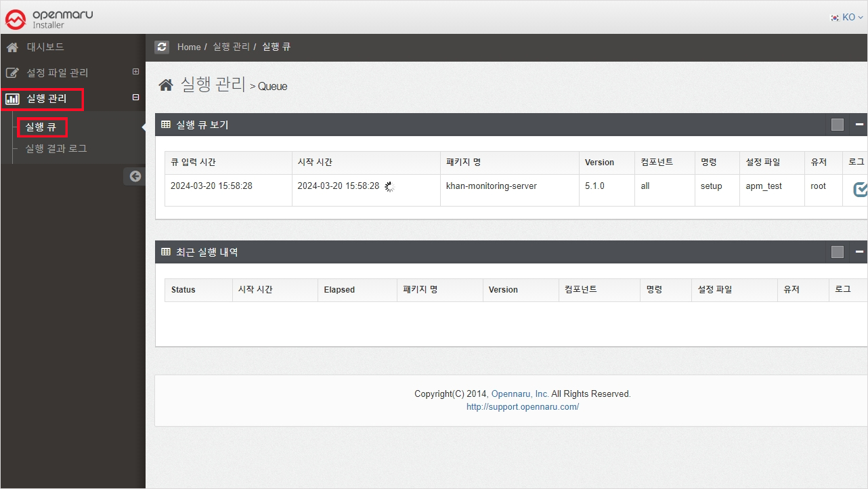The width and height of the screenshot is (868, 489).
Task: Click the home icon beside 실행 관리 heading
Action: coord(166,85)
